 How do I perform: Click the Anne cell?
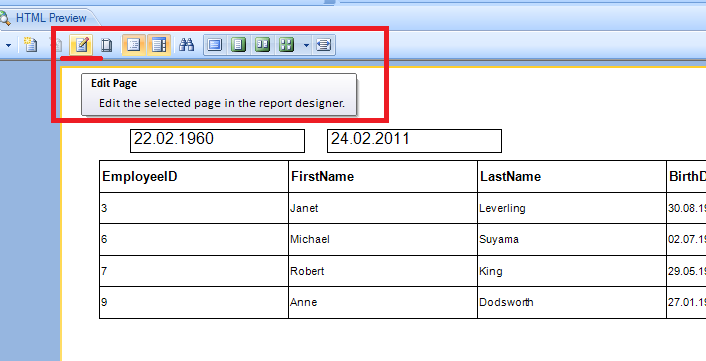coord(383,302)
